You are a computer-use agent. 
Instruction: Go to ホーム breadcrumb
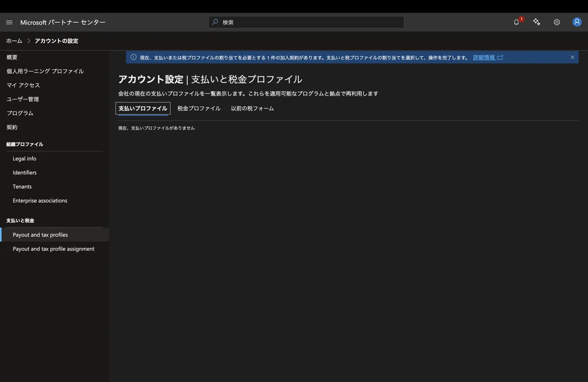tap(14, 41)
